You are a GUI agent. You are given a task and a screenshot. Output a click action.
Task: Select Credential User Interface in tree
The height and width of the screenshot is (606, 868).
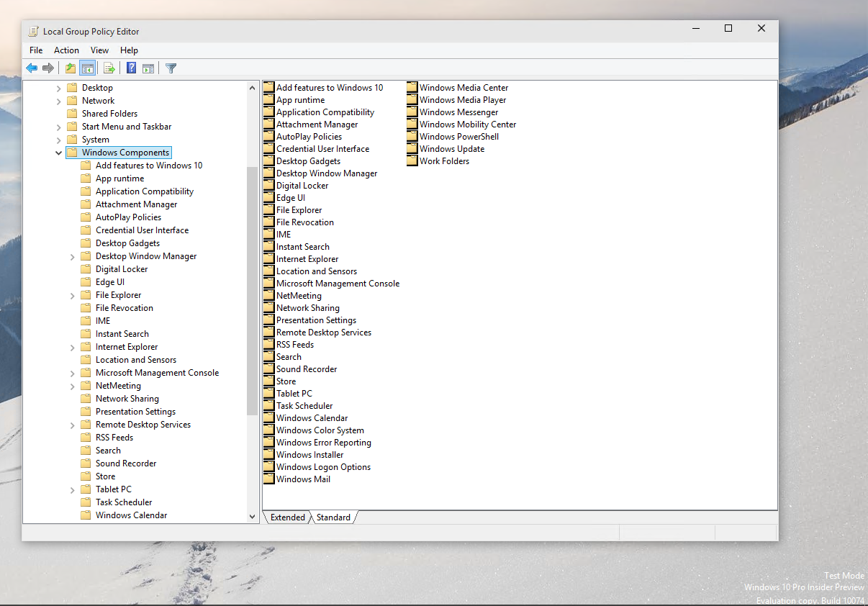(x=142, y=230)
